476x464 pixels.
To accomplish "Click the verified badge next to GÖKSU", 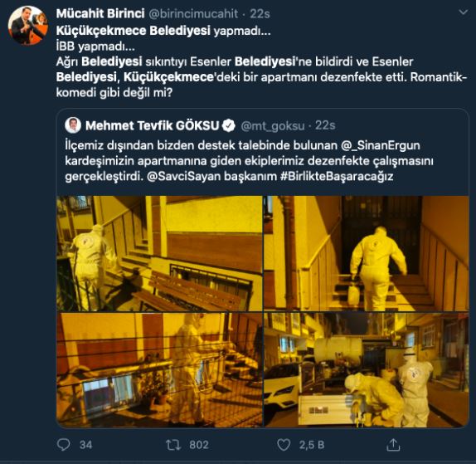I will point(229,125).
